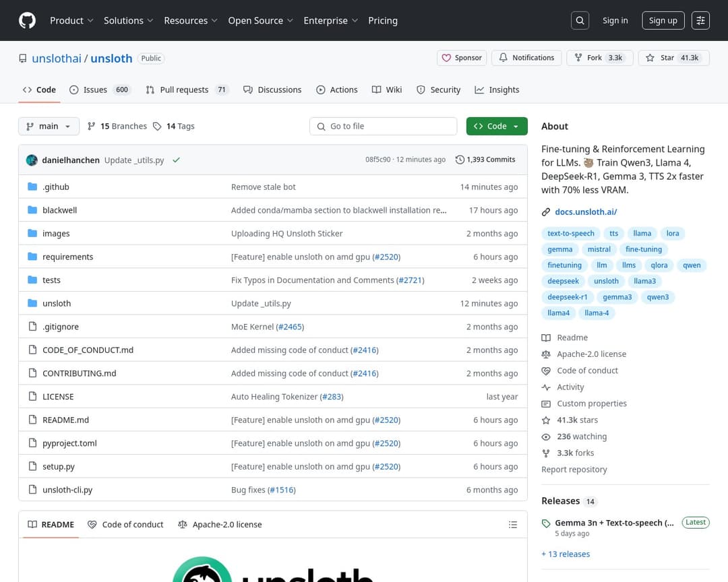Switch to the Issues tab

pos(100,90)
